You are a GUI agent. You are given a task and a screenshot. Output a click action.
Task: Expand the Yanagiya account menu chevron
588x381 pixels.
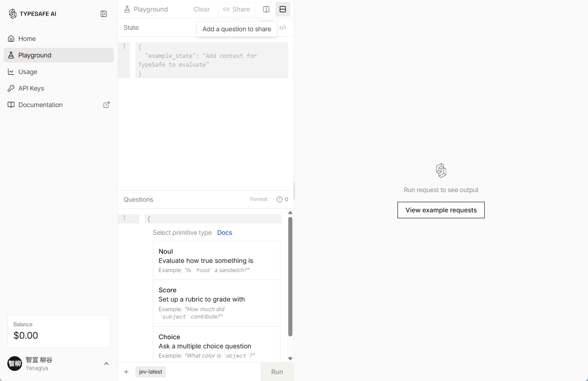pos(106,364)
